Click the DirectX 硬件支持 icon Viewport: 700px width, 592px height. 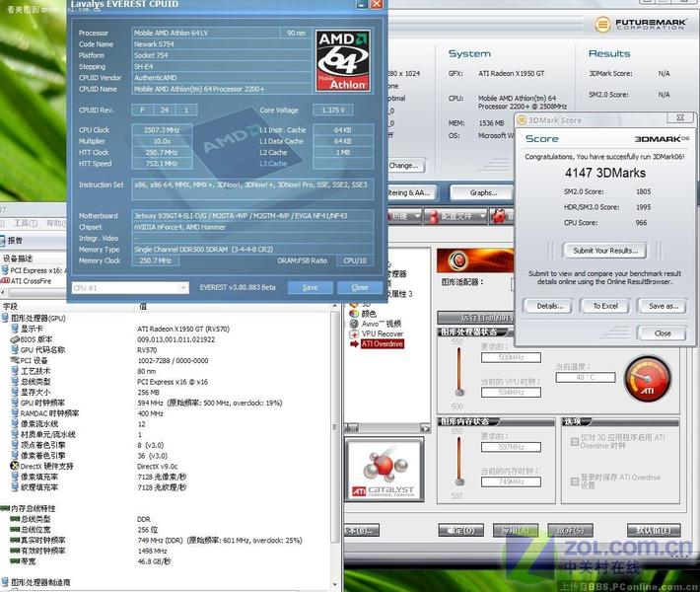[x=14, y=466]
